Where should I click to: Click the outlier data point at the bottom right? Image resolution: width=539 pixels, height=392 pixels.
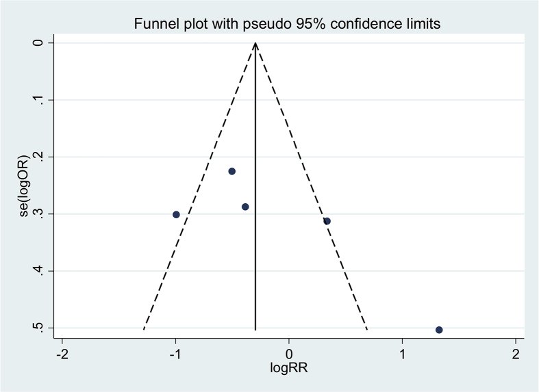[439, 330]
